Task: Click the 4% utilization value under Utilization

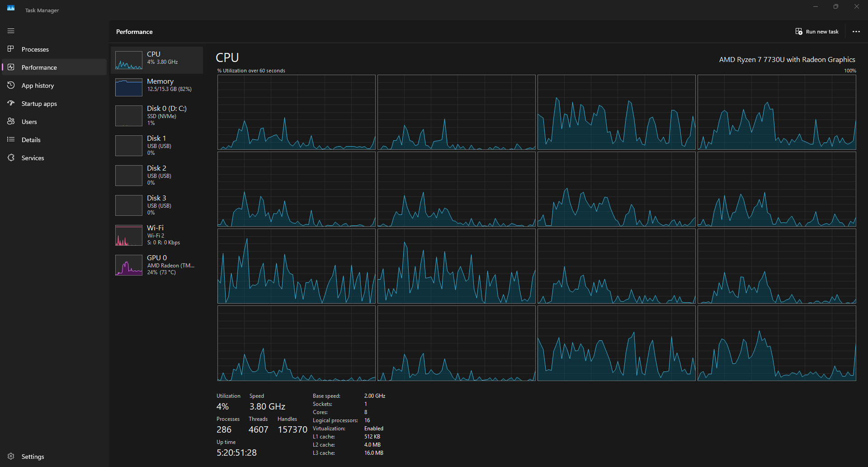Action: [x=222, y=406]
